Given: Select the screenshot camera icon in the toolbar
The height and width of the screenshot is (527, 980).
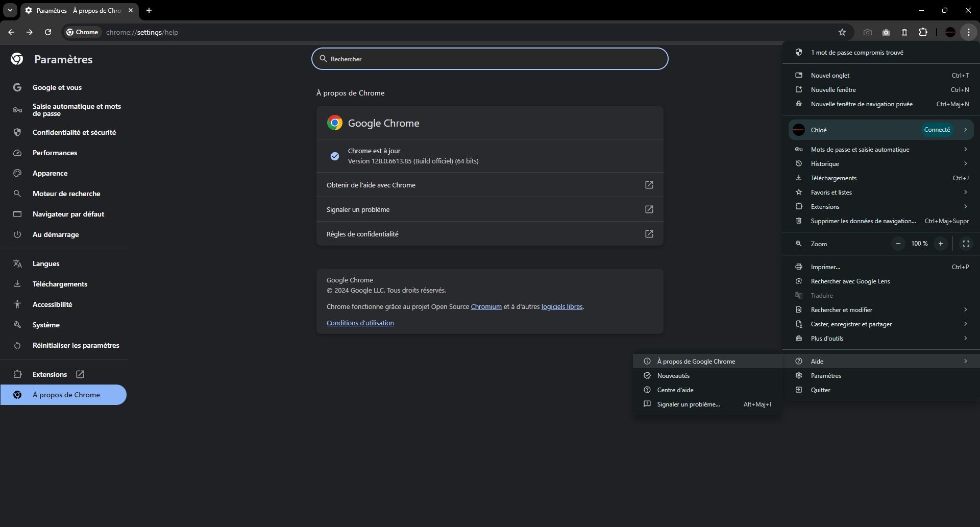Looking at the screenshot, I should [867, 32].
